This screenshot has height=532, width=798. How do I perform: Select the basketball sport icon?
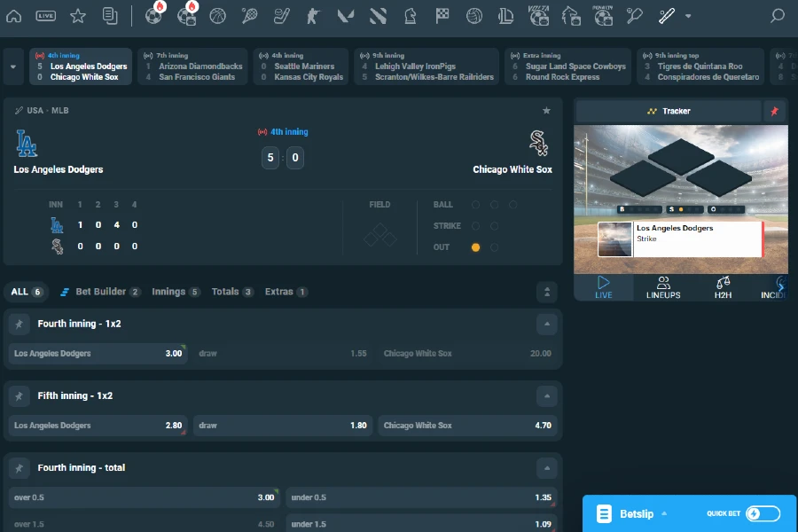[x=218, y=16]
